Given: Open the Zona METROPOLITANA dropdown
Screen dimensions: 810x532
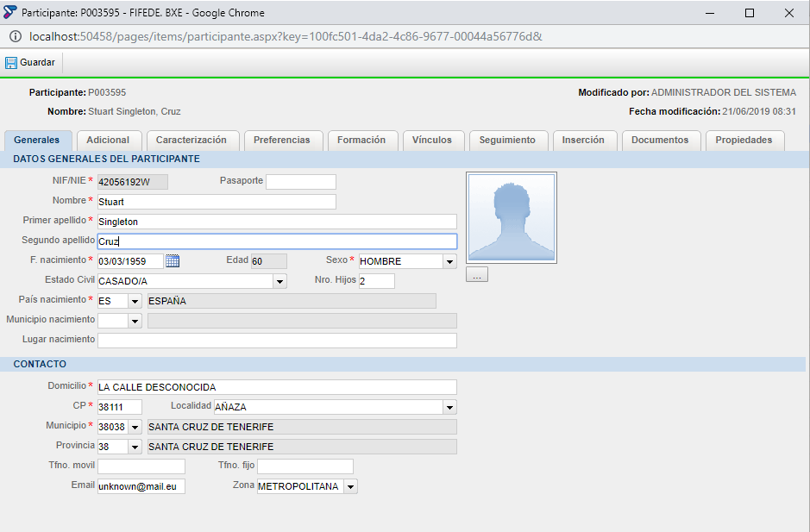Looking at the screenshot, I should coord(351,486).
